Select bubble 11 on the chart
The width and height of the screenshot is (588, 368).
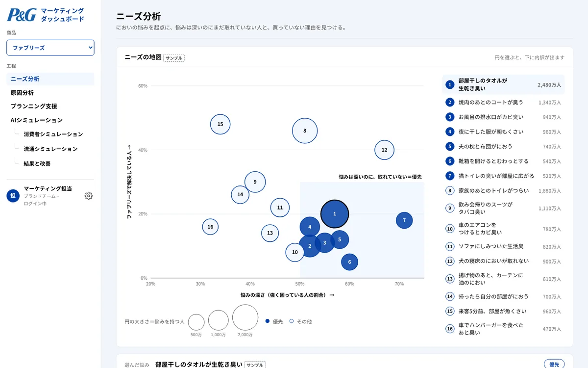coord(280,208)
